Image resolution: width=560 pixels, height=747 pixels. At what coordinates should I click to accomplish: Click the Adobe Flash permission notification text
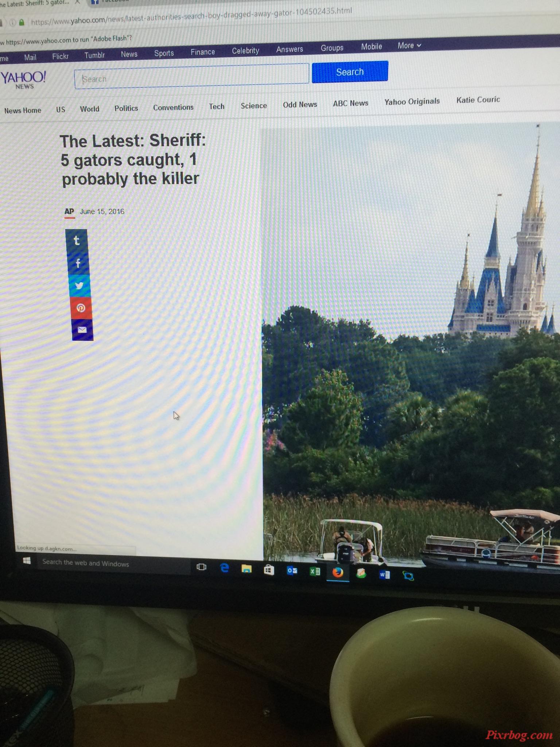66,40
